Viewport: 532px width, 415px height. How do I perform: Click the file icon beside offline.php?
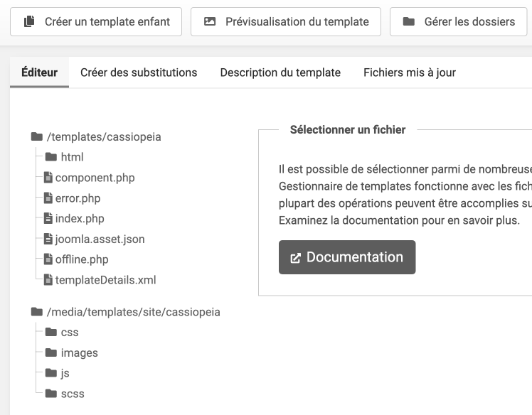coord(48,259)
